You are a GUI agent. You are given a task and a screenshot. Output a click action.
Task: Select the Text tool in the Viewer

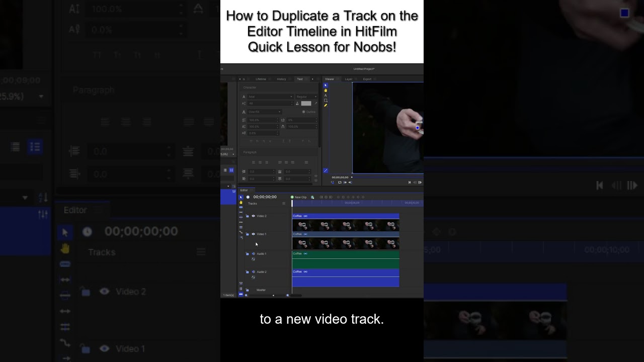point(326,96)
